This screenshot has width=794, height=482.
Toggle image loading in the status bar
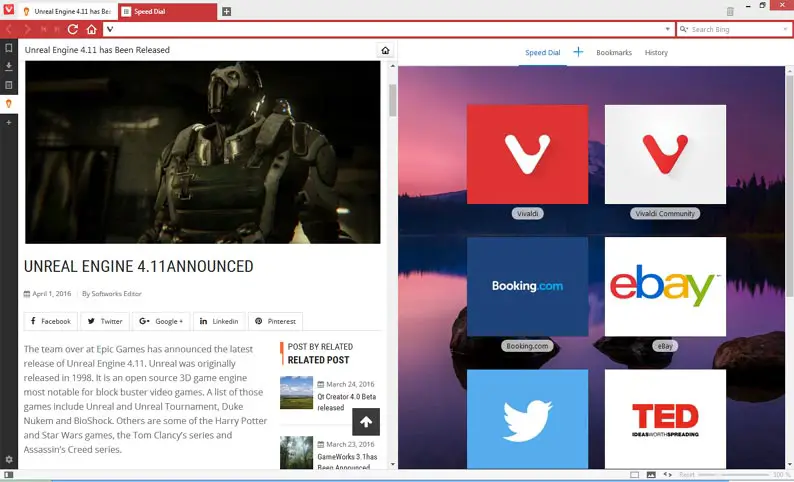click(x=651, y=475)
